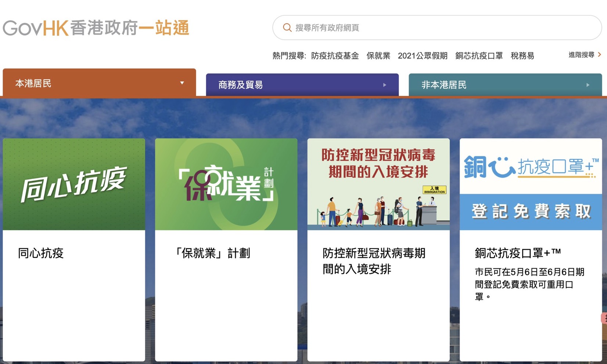The width and height of the screenshot is (607, 364).
Task: Click the GovHK logo
Action: point(96,28)
